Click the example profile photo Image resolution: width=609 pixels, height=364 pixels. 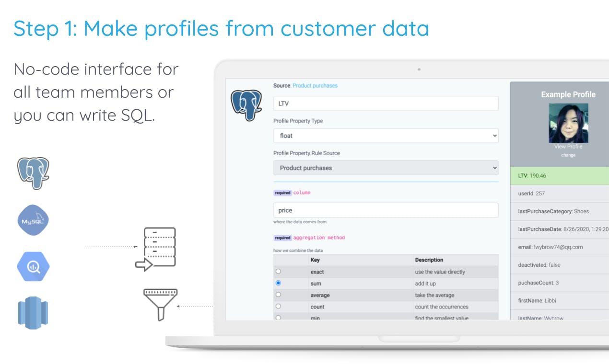click(568, 123)
